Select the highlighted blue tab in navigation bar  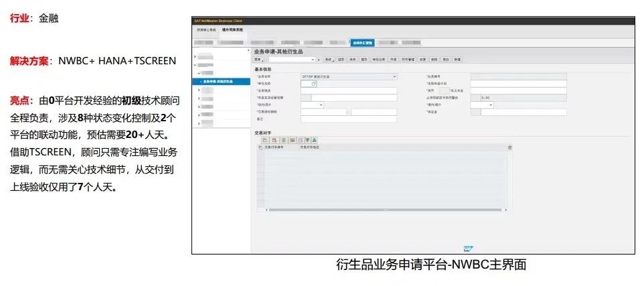[362, 43]
